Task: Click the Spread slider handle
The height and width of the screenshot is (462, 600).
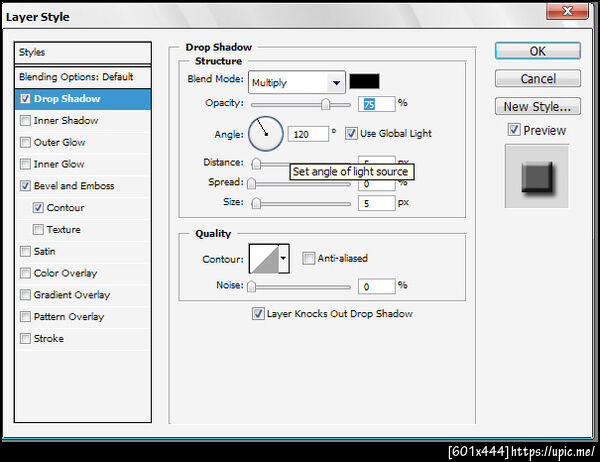Action: 251,184
